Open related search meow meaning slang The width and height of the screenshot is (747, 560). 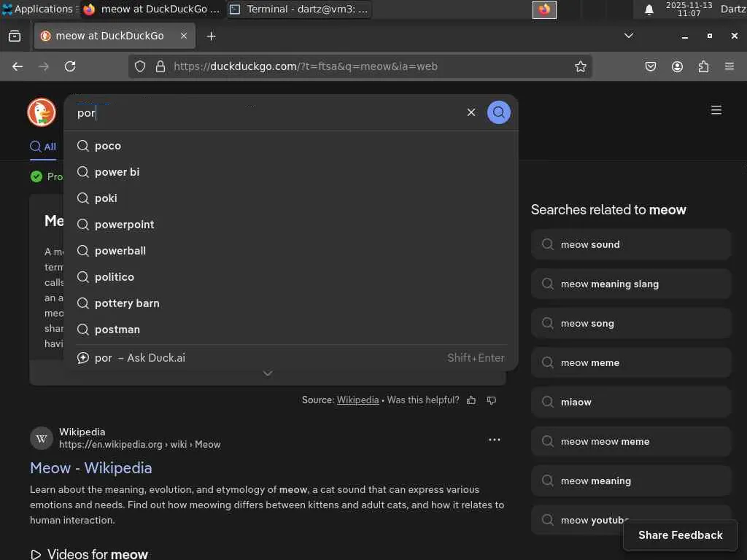[x=631, y=284]
